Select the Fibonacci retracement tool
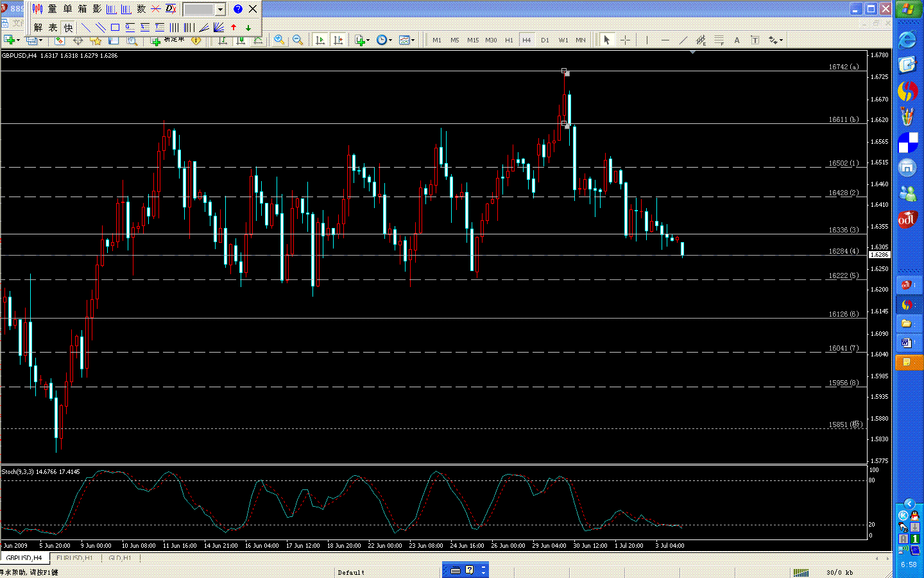The height and width of the screenshot is (578, 924). (719, 40)
